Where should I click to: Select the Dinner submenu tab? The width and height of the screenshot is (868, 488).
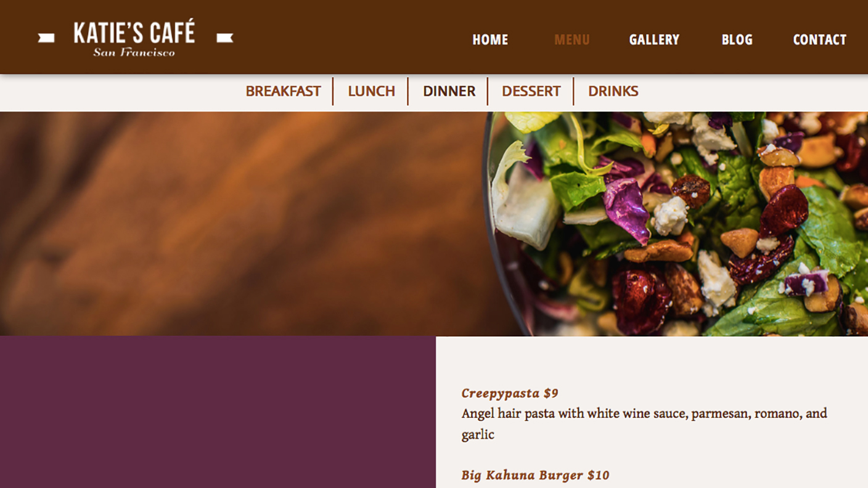point(449,91)
